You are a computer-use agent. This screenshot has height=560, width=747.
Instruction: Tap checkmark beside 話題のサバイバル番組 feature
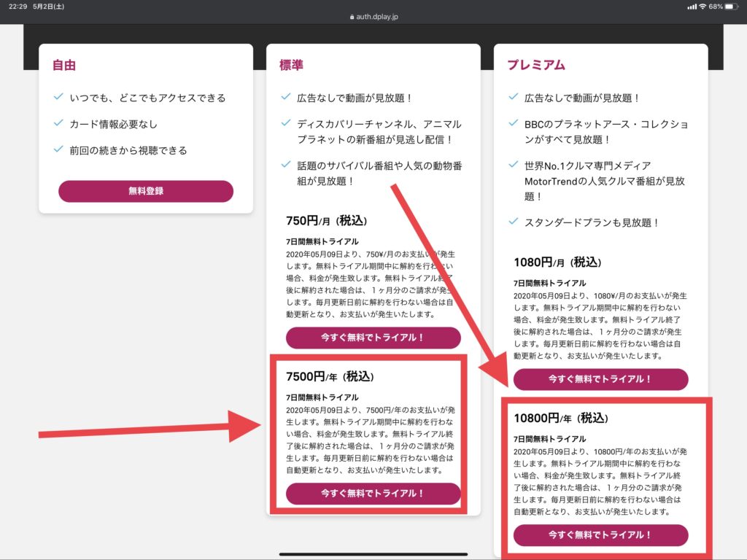coord(286,164)
